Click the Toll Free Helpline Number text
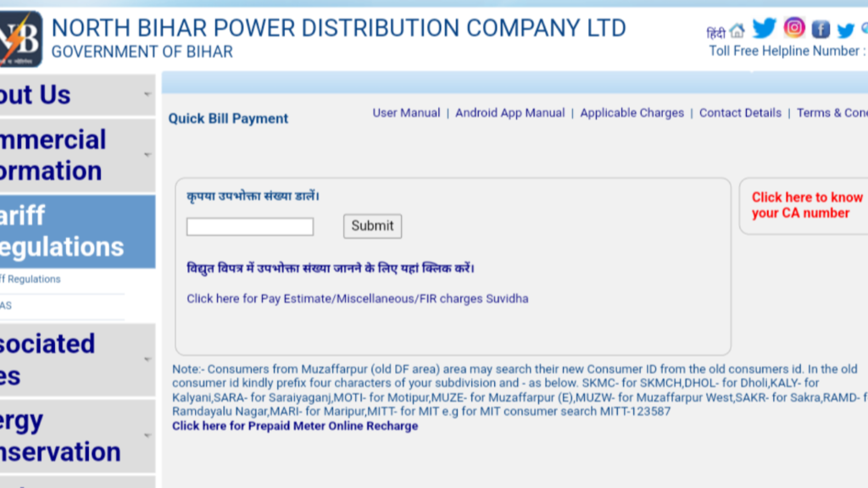This screenshot has width=868, height=488. pyautogui.click(x=788, y=51)
